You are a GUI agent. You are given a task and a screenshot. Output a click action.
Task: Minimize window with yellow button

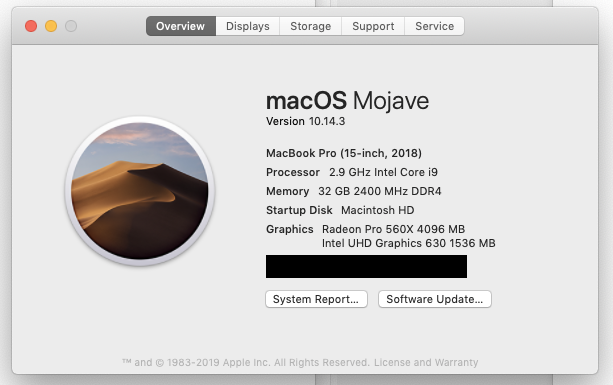[x=51, y=26]
